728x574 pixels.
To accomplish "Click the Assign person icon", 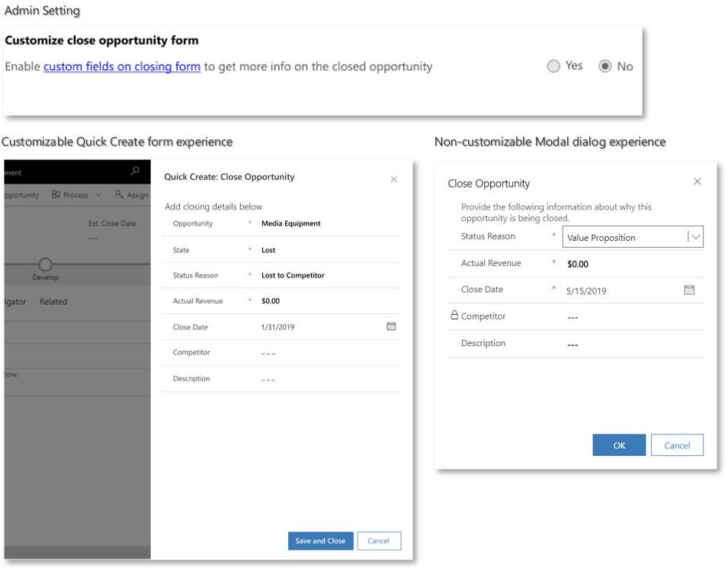I will click(x=118, y=194).
